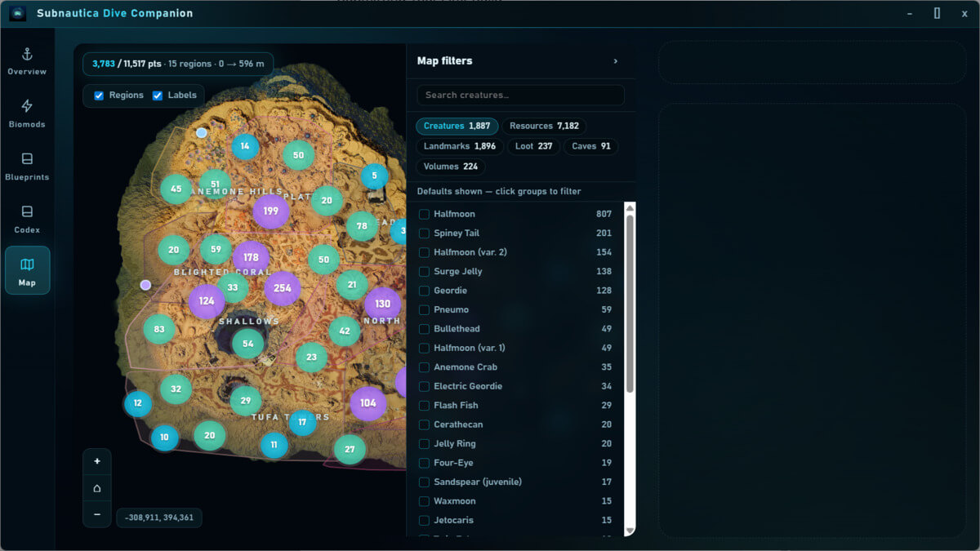This screenshot has height=551, width=980.
Task: Click the blue 14 cluster marker
Action: tap(245, 147)
